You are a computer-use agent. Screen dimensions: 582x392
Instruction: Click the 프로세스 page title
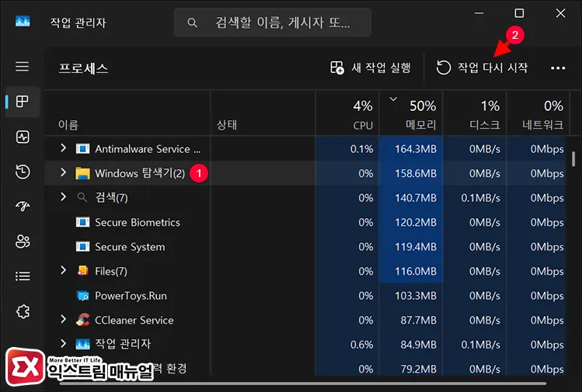point(83,68)
